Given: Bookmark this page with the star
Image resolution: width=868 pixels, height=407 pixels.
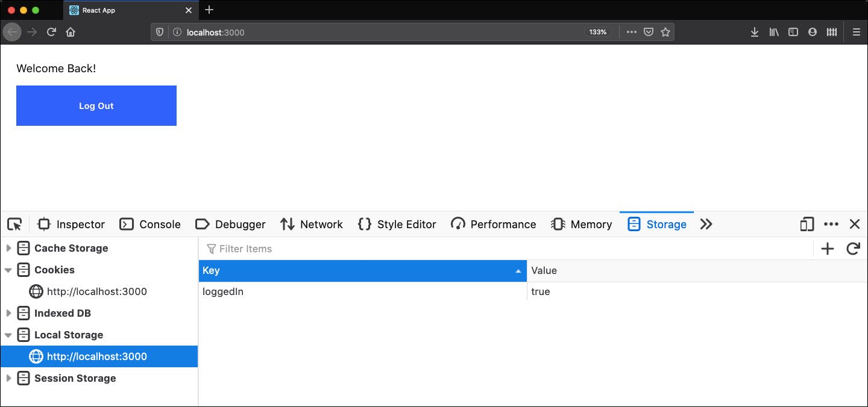Looking at the screenshot, I should (x=665, y=32).
